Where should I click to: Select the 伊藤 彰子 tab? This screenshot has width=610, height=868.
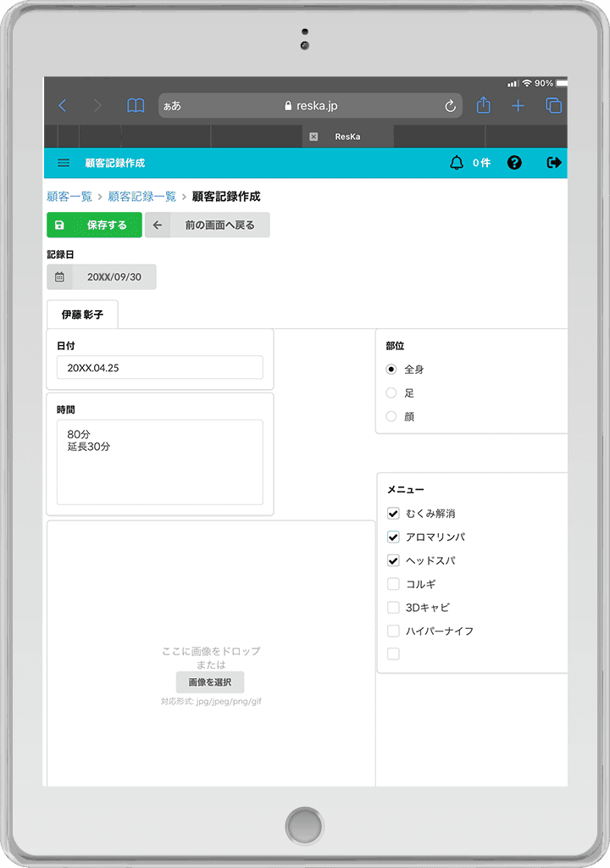click(x=82, y=314)
